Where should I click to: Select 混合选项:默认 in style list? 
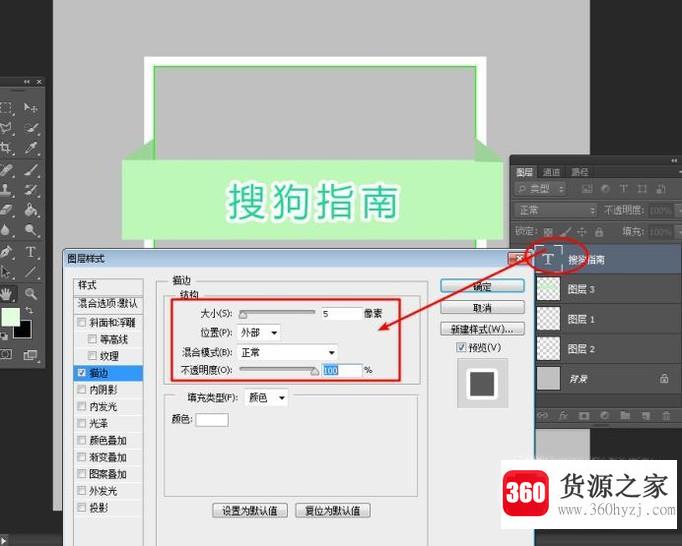(108, 303)
